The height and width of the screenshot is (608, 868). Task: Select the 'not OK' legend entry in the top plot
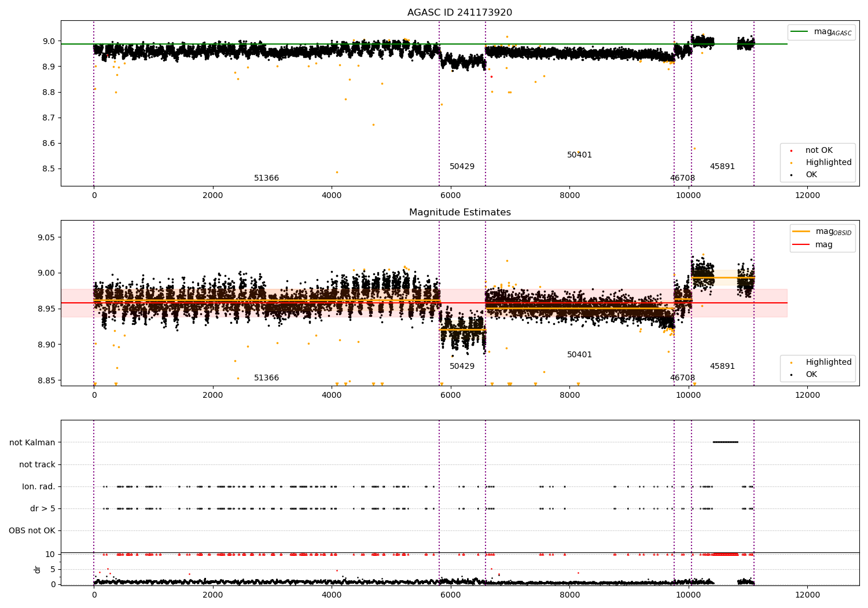818,151
